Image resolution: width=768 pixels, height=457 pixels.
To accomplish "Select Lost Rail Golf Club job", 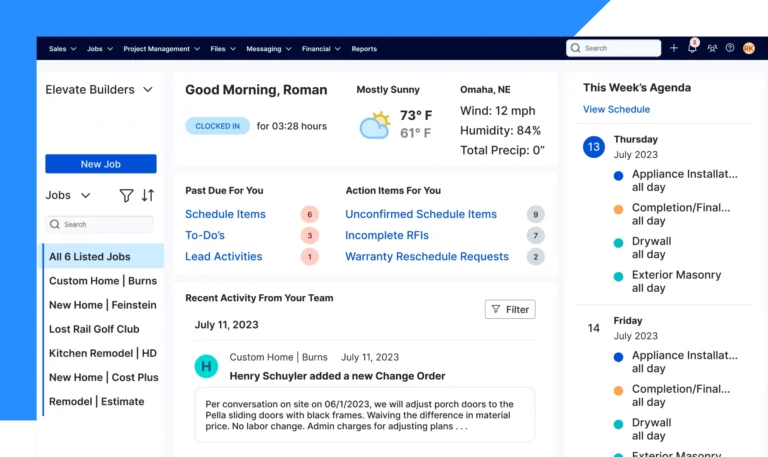I will pos(94,329).
